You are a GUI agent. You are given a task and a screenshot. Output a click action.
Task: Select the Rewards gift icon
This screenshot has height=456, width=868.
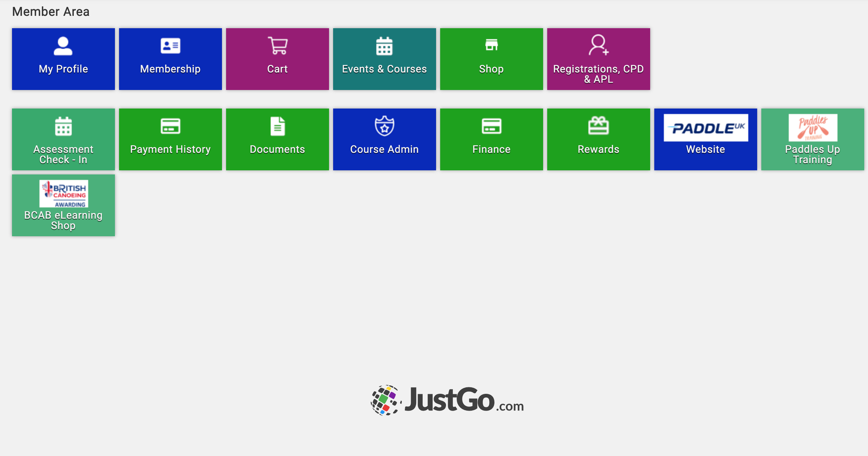(598, 126)
